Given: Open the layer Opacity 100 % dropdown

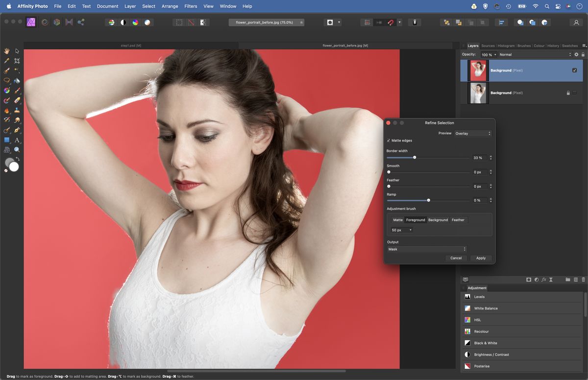Looking at the screenshot, I should (x=489, y=54).
